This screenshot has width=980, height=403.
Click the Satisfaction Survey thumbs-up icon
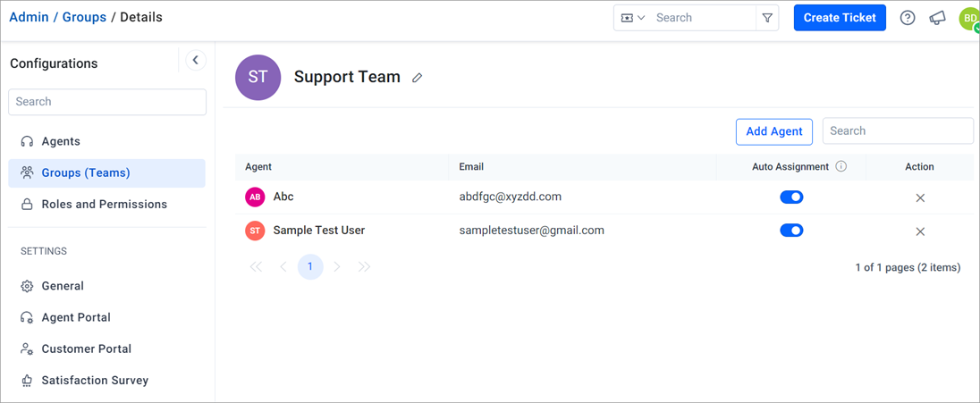27,381
